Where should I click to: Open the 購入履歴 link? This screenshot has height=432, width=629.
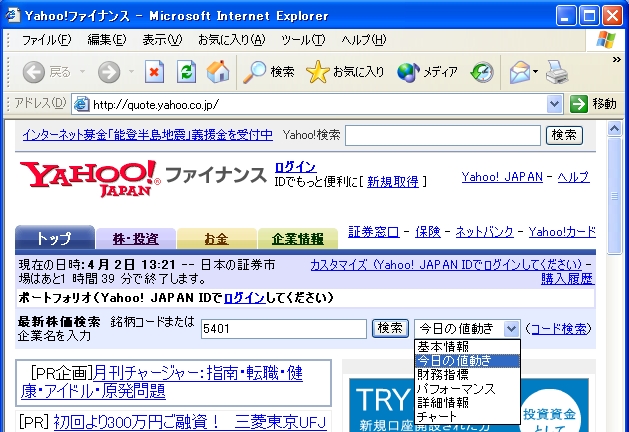click(x=567, y=278)
